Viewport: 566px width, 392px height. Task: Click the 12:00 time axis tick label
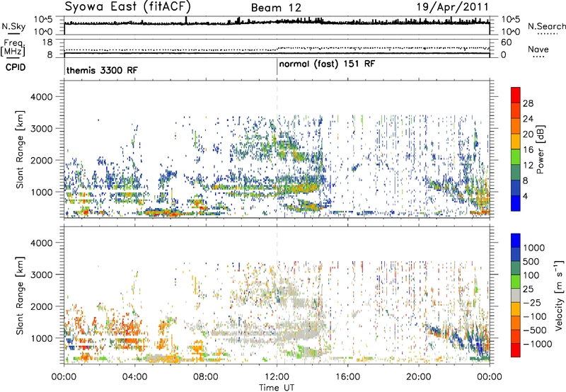[x=277, y=376]
